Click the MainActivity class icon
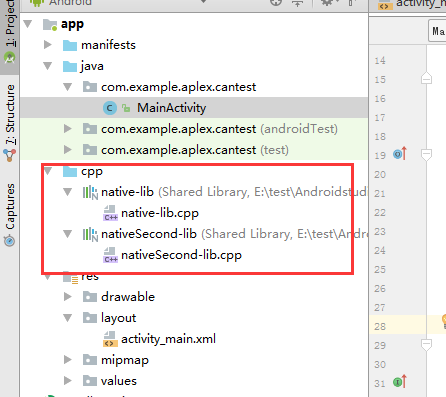Viewport: 446px width, 397px height. 110,108
